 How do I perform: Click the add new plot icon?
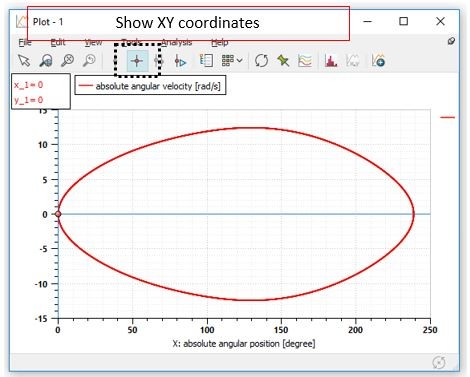(378, 61)
